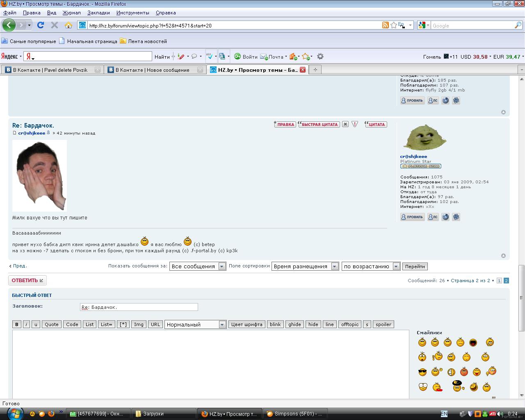
Task: Open the Закладки menu
Action: [x=98, y=13]
